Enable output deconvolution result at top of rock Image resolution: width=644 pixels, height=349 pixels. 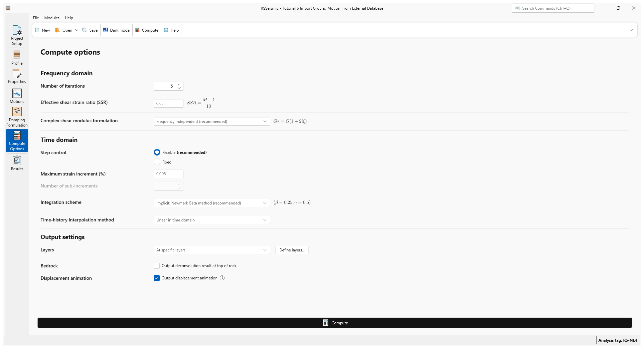(157, 266)
